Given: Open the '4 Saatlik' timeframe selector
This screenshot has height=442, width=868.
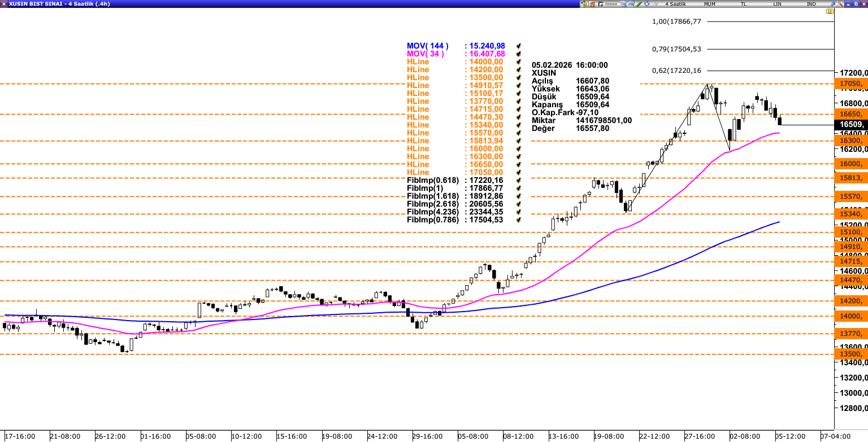Looking at the screenshot, I should (675, 4).
